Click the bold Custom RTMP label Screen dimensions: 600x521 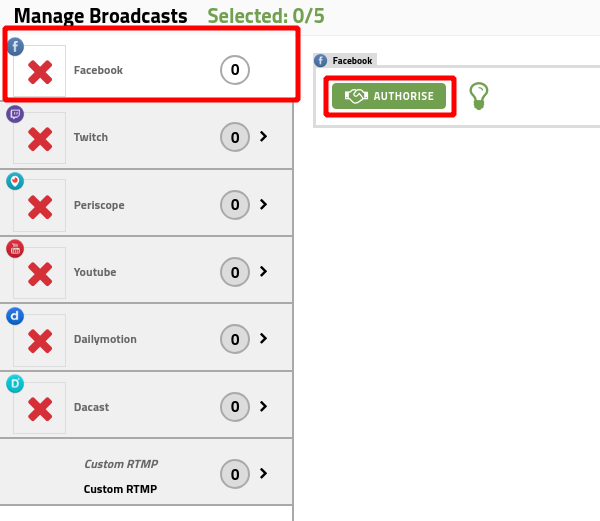(x=121, y=489)
